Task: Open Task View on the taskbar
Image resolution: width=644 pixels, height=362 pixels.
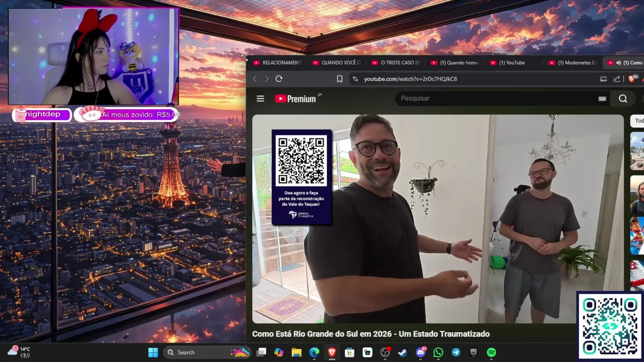Action: [x=261, y=352]
